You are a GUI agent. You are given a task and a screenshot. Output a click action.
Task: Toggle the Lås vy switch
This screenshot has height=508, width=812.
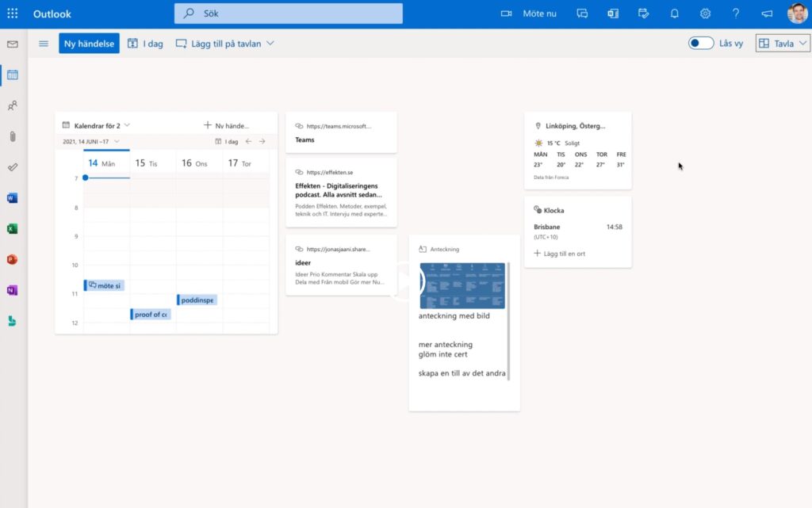pos(701,44)
